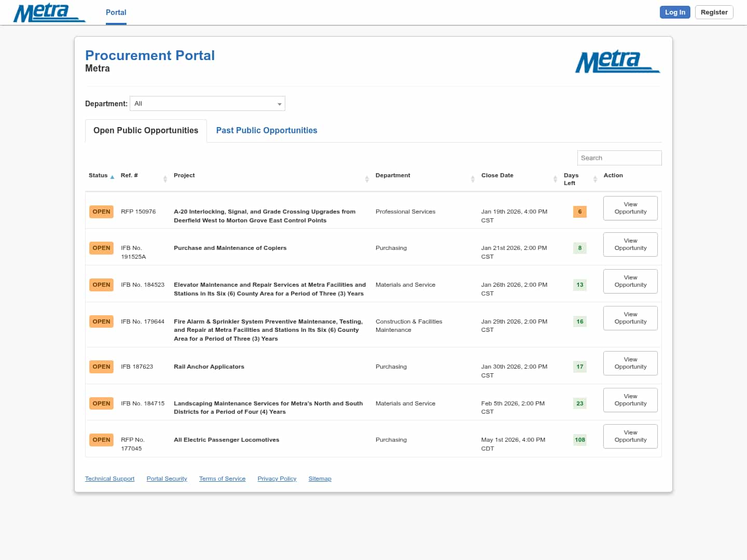
Task: View Opportunity for All Electric Passenger Locomotives
Action: pos(630,436)
